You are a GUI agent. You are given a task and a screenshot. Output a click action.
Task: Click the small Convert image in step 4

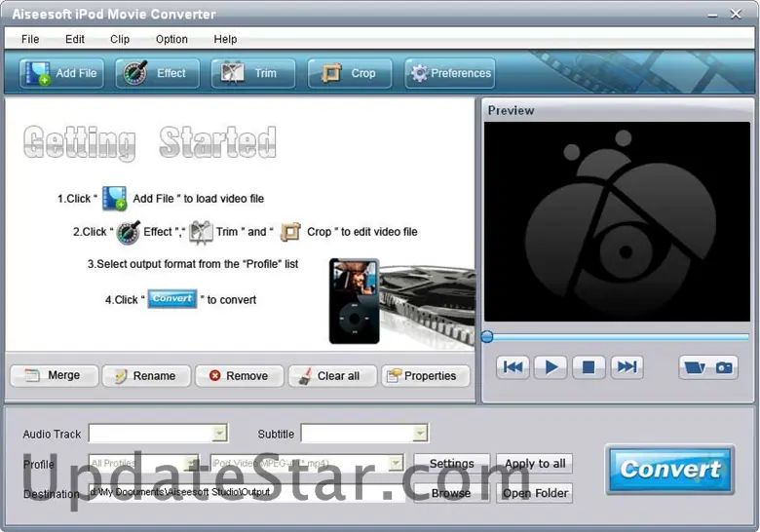coord(172,298)
